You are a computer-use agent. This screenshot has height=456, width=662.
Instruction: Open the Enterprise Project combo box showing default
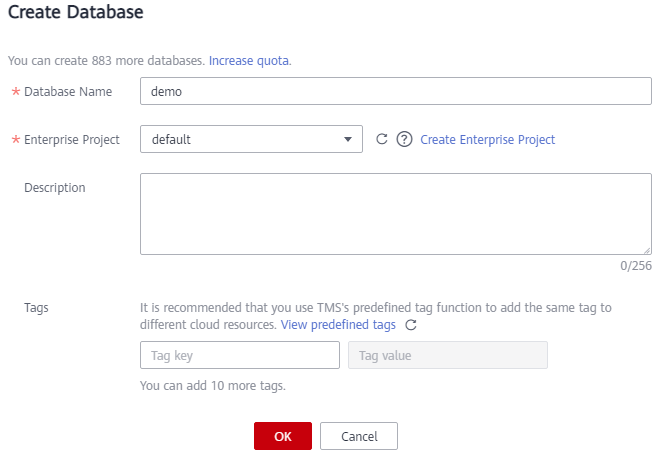251,139
